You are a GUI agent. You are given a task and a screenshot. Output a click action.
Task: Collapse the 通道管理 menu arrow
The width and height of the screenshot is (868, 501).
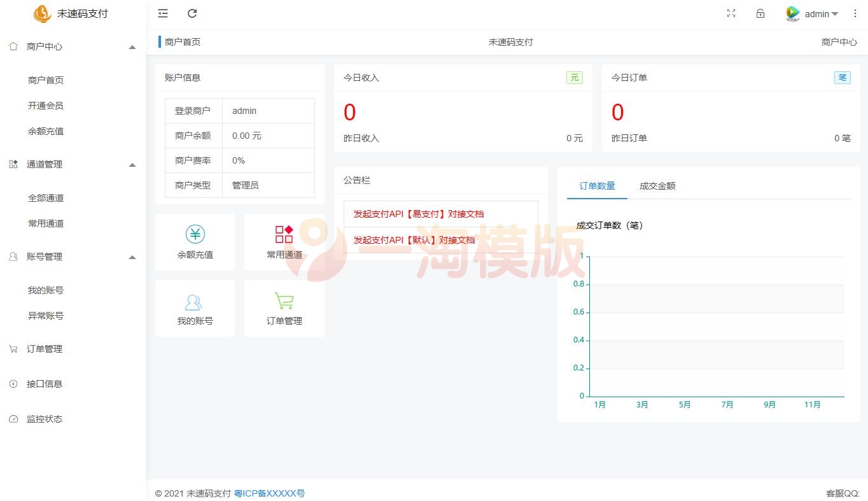tap(132, 165)
